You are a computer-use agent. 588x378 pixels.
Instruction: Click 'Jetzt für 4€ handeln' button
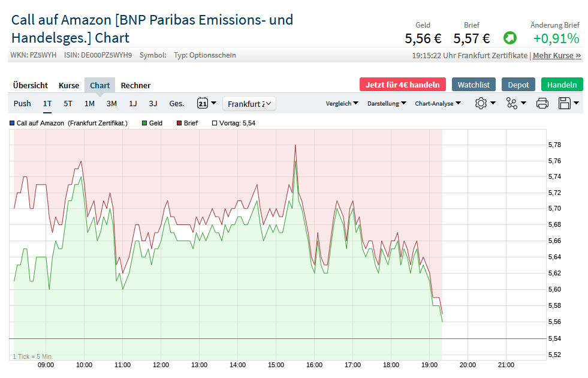pos(403,85)
